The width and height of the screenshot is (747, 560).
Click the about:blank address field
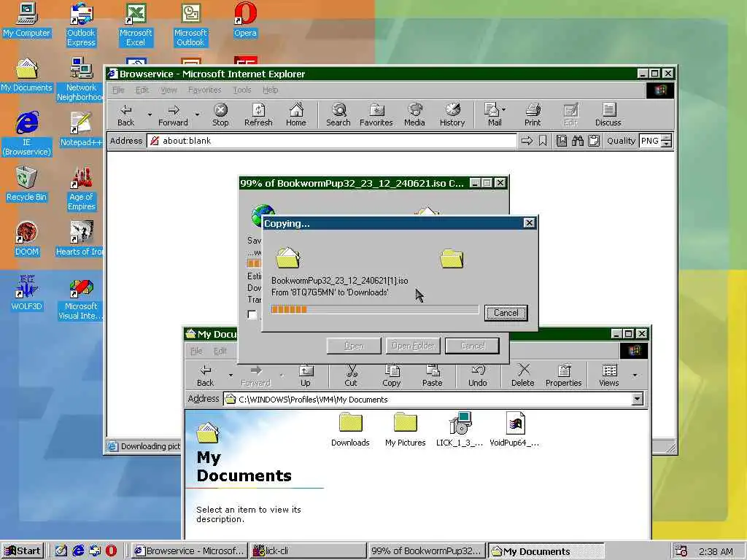coord(332,141)
